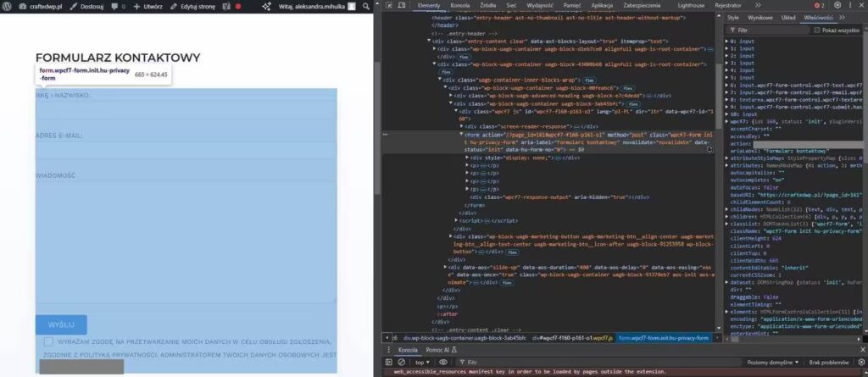Open the top JavaScript context dropdown
Image resolution: width=868 pixels, height=377 pixels.
tap(422, 362)
